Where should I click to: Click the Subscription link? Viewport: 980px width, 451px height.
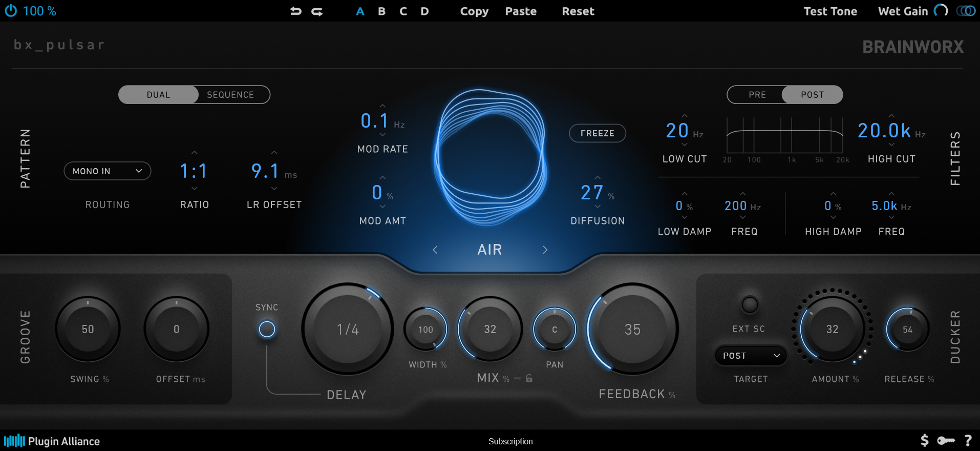[x=510, y=441]
